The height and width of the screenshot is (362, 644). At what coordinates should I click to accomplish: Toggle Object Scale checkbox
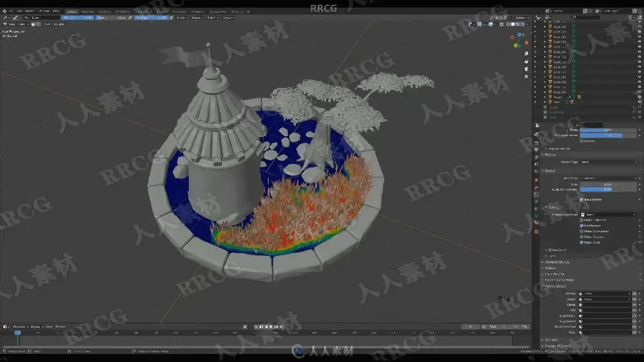coord(581,242)
